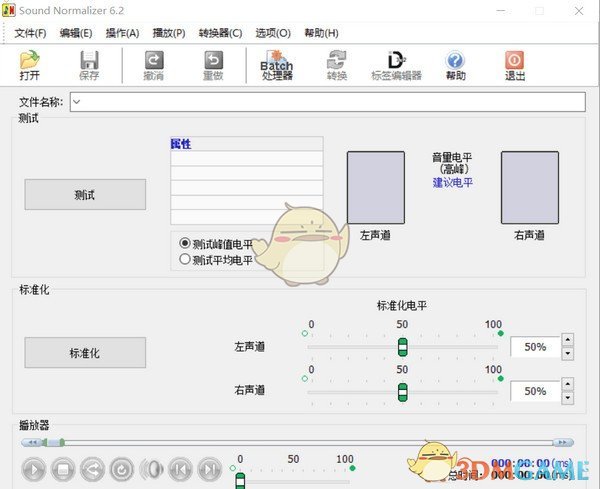The width and height of the screenshot is (600, 489).
Task: Click the 建议电平 link
Action: click(452, 183)
